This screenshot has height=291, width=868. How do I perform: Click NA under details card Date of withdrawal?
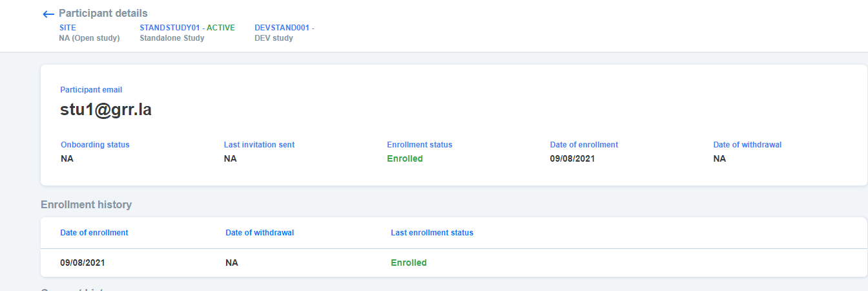(x=719, y=158)
